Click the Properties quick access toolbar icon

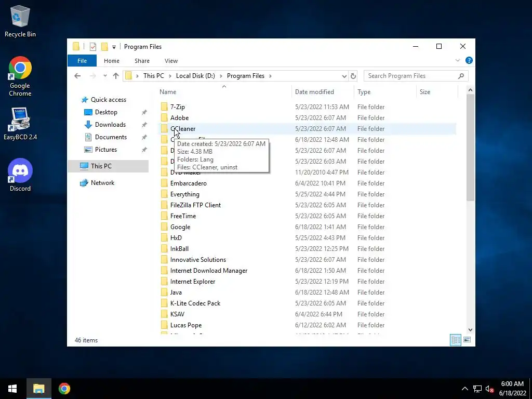pos(92,47)
